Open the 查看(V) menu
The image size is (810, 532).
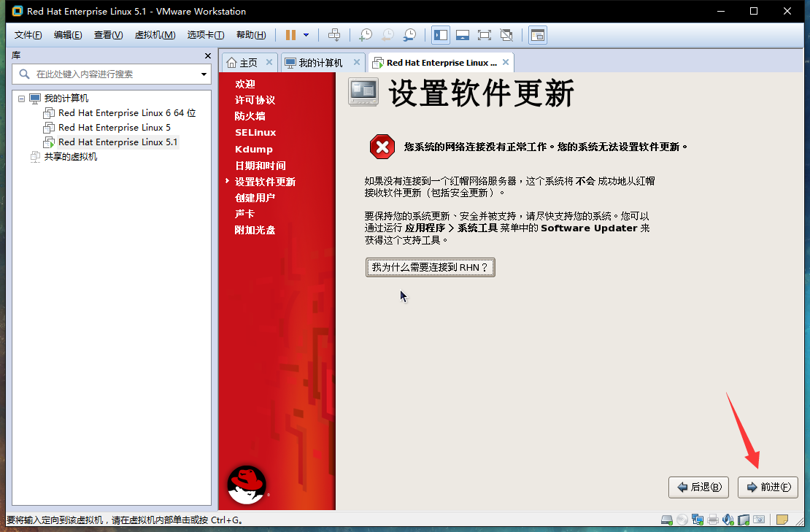pyautogui.click(x=109, y=35)
